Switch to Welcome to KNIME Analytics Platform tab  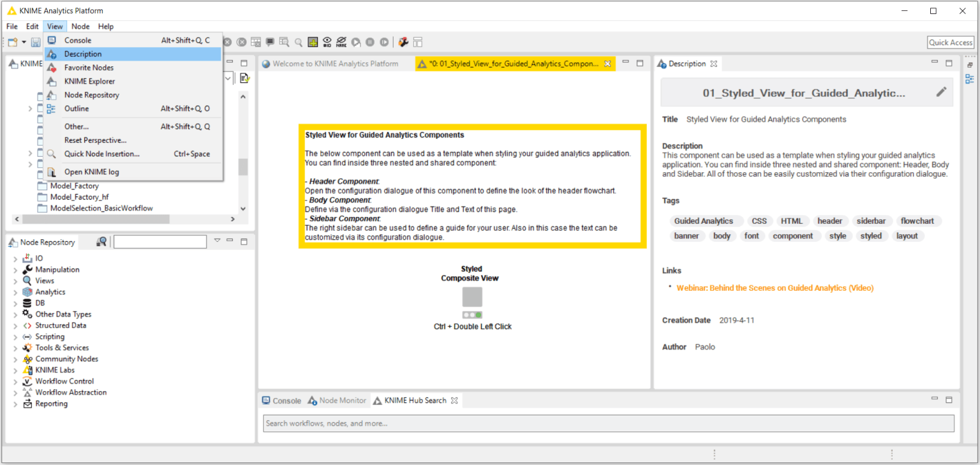[330, 64]
